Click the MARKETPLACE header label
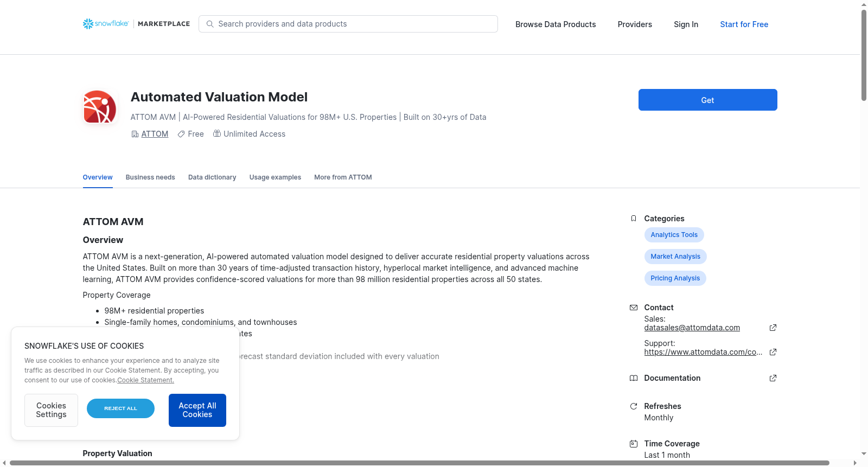This screenshot has width=868, height=467. point(164,24)
